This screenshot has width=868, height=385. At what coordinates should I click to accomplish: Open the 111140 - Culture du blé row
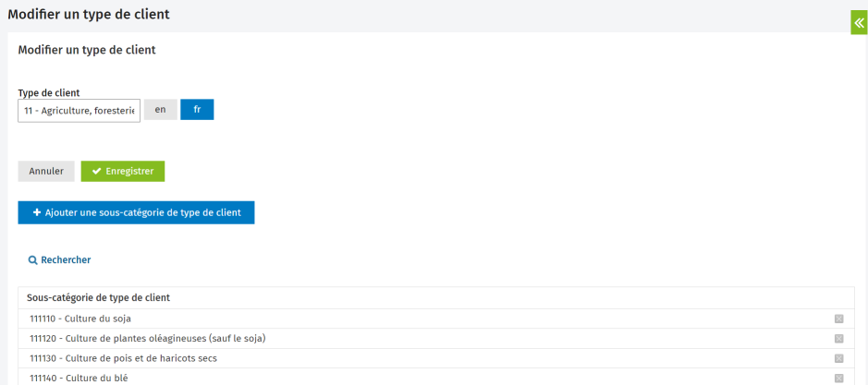tap(79, 378)
